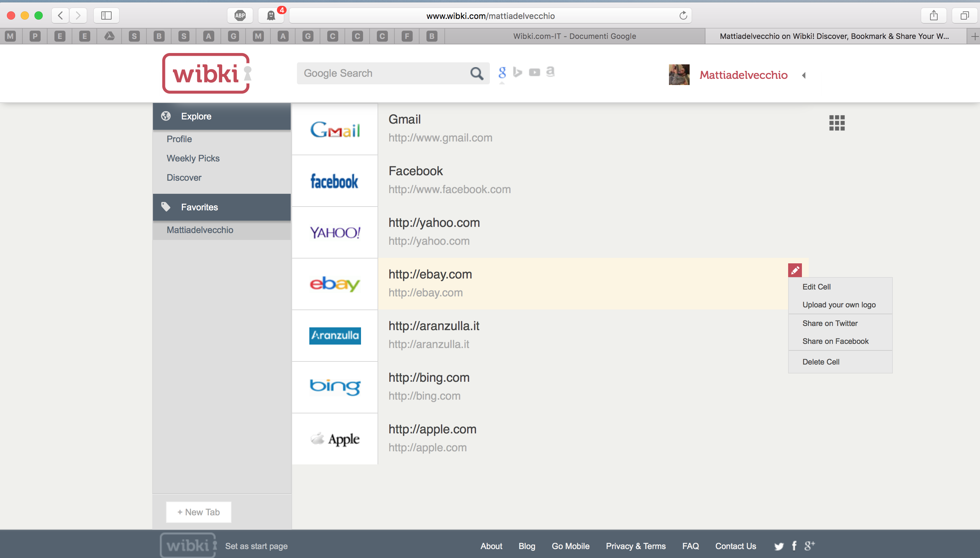Click the wibki logo in header
The image size is (980, 558).
coord(207,73)
